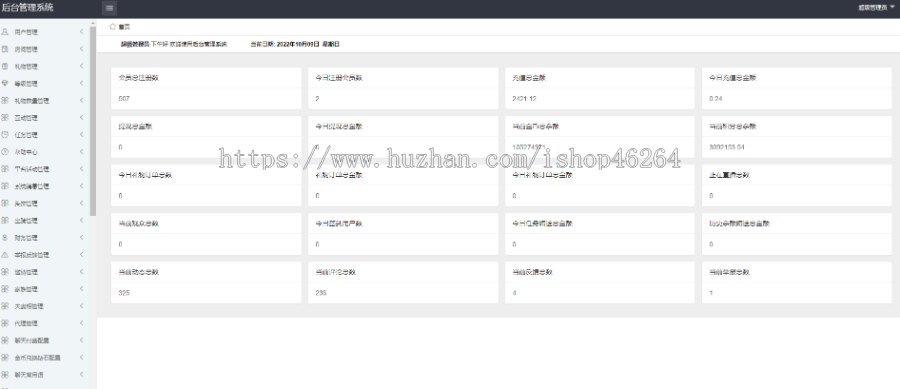Click the 任务管理 calendar icon
The height and width of the screenshot is (389, 900).
(5, 135)
